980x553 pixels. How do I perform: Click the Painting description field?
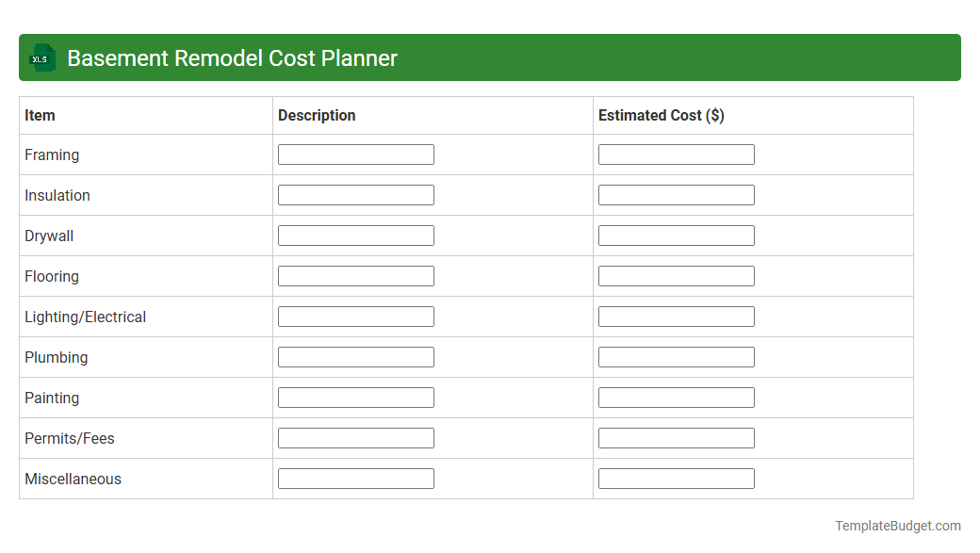pyautogui.click(x=355, y=397)
